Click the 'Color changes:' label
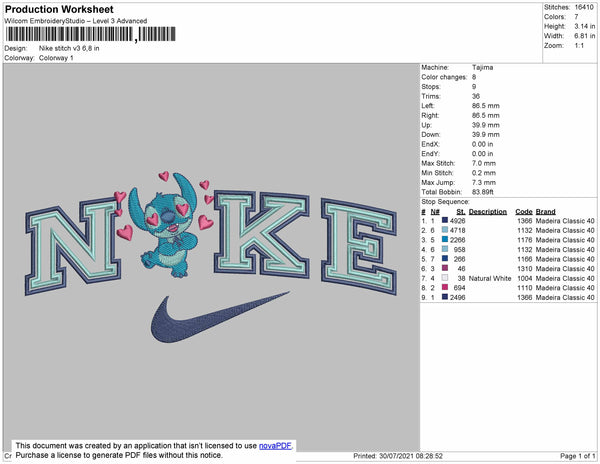The image size is (600, 464). point(444,77)
